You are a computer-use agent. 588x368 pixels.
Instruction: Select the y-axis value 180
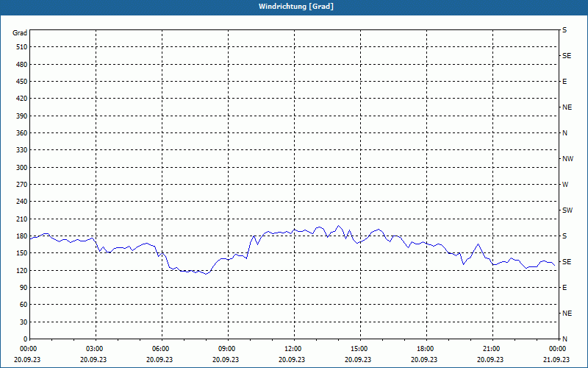(22, 236)
